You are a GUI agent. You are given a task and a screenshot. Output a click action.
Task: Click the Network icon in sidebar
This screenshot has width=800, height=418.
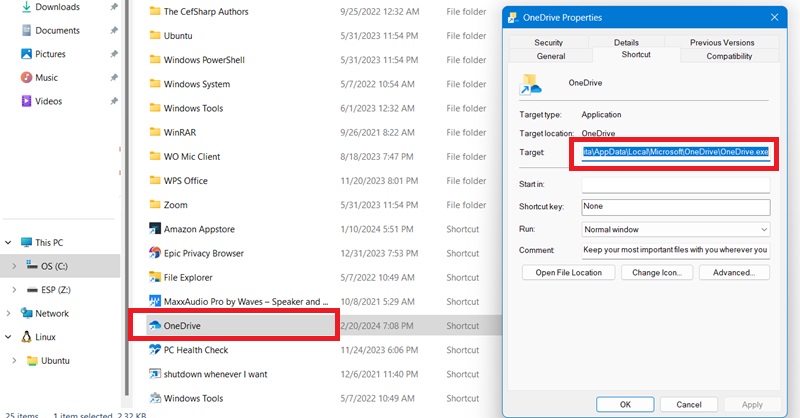coord(26,313)
